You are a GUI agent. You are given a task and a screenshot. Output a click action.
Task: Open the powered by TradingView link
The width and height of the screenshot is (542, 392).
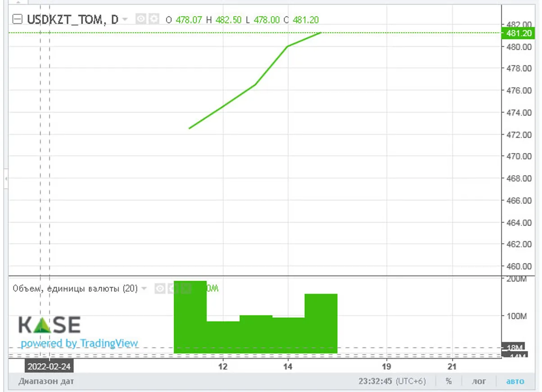[79, 343]
